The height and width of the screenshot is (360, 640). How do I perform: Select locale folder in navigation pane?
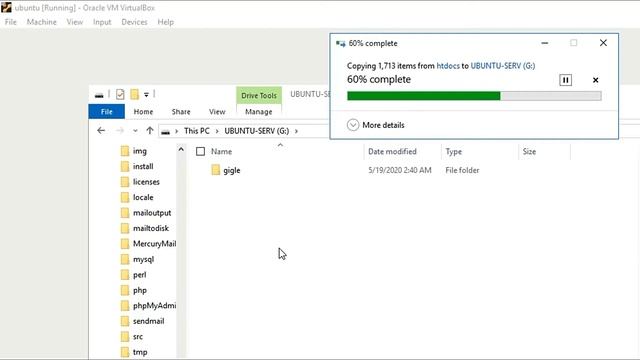[143, 198]
